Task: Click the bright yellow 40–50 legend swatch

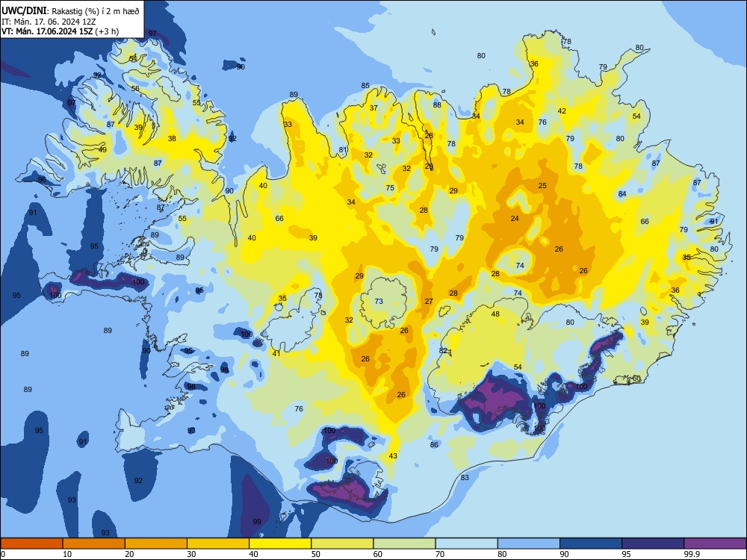Action: click(280, 544)
